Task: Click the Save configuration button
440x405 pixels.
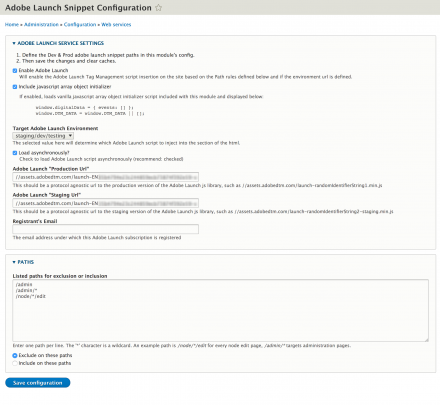Action: click(x=38, y=383)
